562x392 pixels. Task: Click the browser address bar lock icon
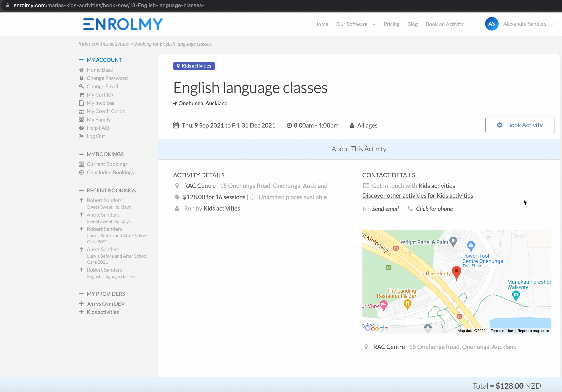7,5
